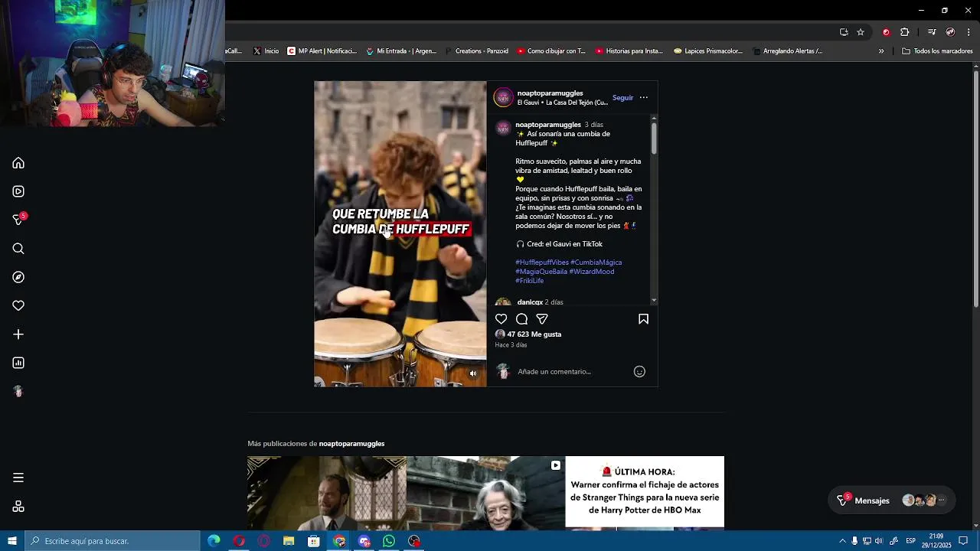Open the red recorder extension icon
The height and width of the screenshot is (551, 980).
(886, 32)
